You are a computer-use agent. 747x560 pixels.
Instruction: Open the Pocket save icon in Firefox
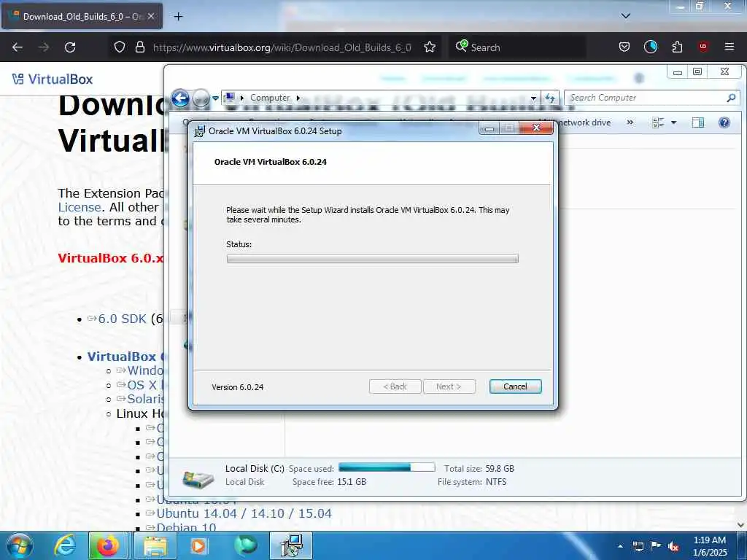coord(624,47)
